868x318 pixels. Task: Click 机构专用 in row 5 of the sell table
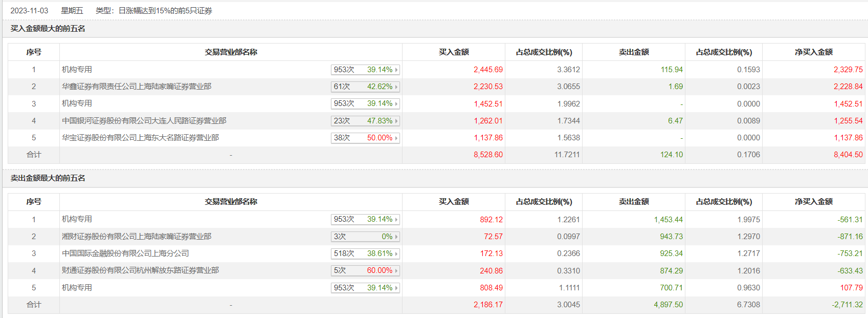(77, 288)
